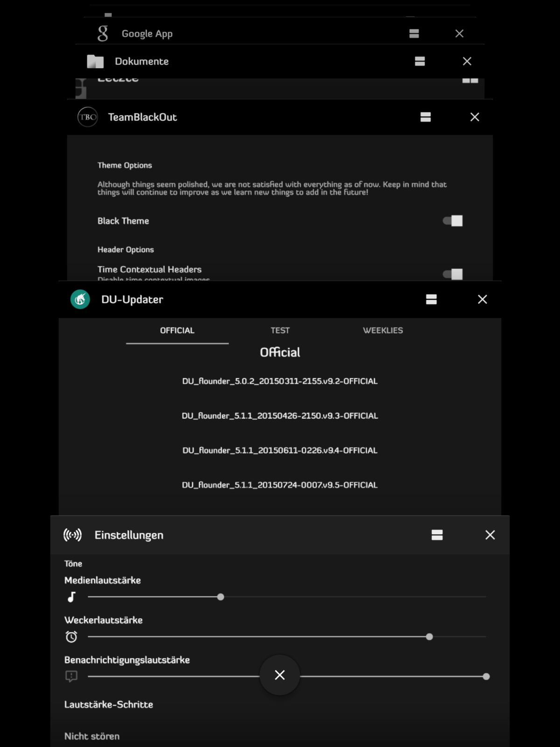Split-screen the DU-Updater card
Image resolution: width=560 pixels, height=747 pixels.
[431, 300]
